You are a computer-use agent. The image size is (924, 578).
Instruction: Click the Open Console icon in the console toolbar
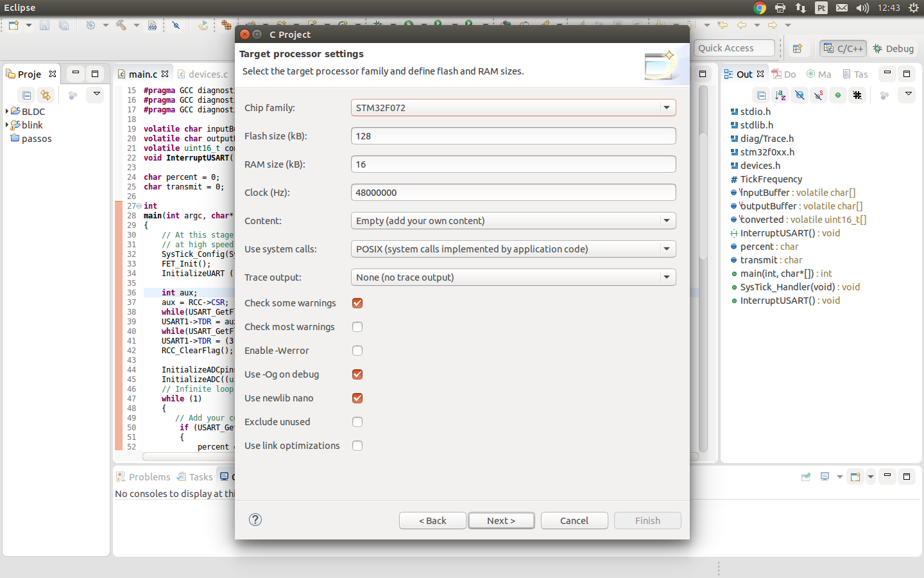click(x=855, y=477)
